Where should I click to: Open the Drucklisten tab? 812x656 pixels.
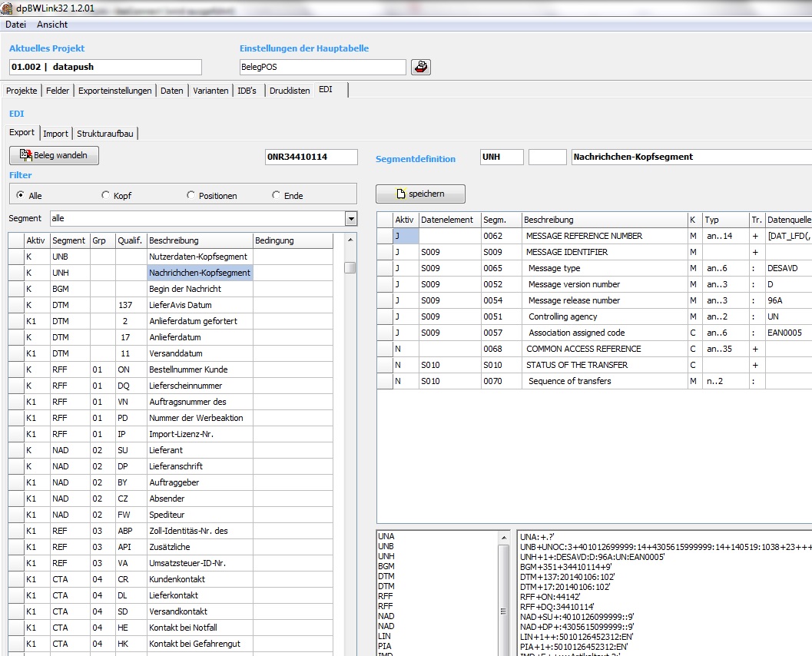coord(290,91)
